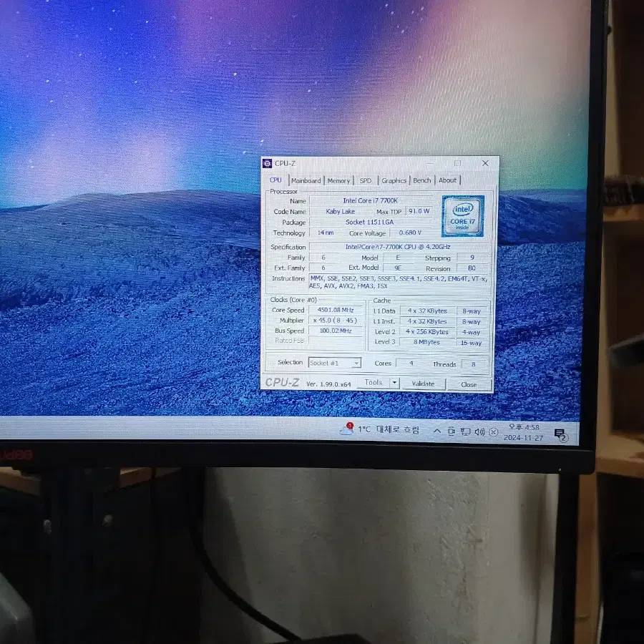644x644 pixels.
Task: Click the processor name Intel Core i7 7700K
Action: tap(371, 200)
